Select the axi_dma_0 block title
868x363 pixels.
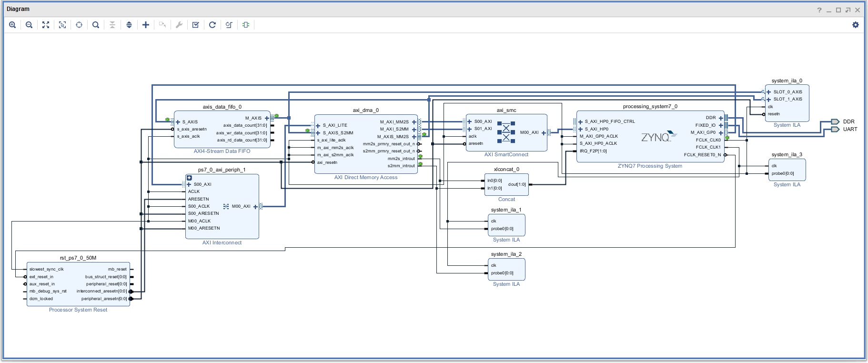point(366,110)
